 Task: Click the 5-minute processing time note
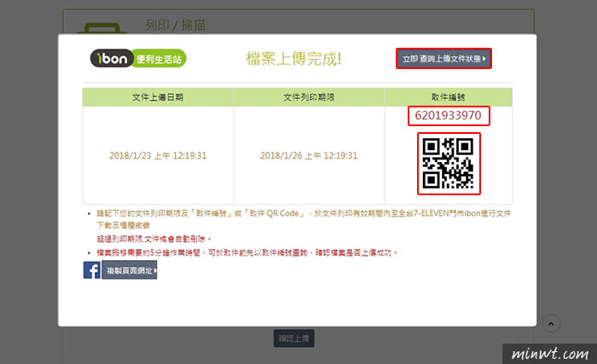[247, 252]
